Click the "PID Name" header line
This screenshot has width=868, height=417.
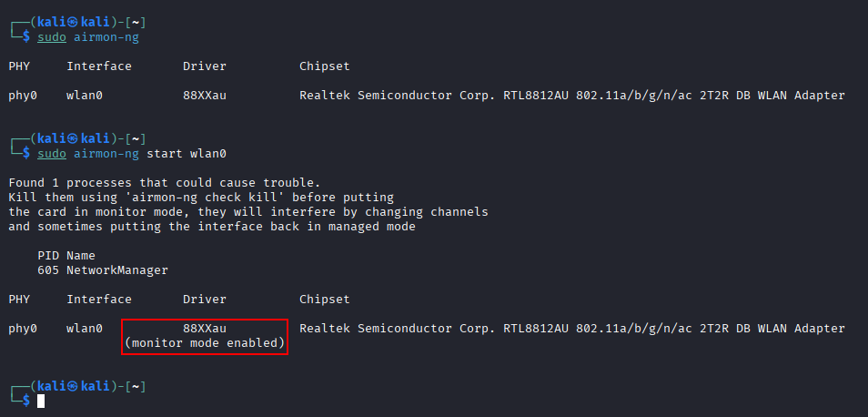[x=66, y=256]
